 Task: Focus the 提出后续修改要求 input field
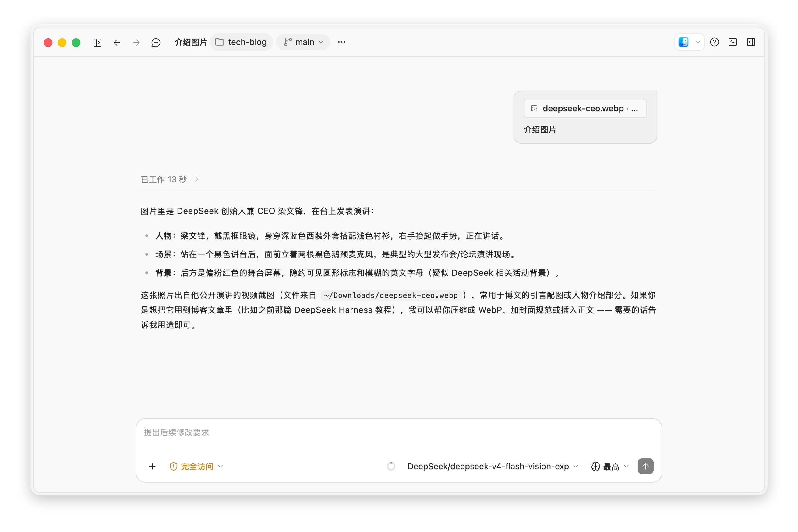click(x=399, y=432)
